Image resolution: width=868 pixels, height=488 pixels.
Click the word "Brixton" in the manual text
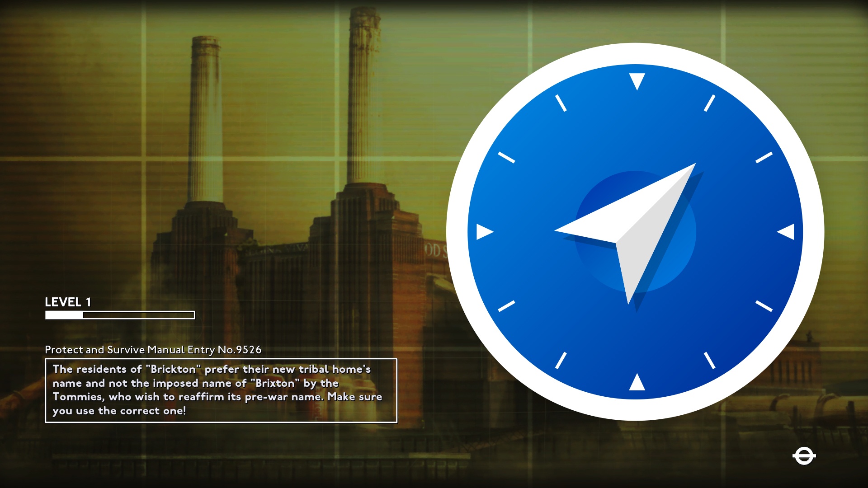[x=274, y=383]
